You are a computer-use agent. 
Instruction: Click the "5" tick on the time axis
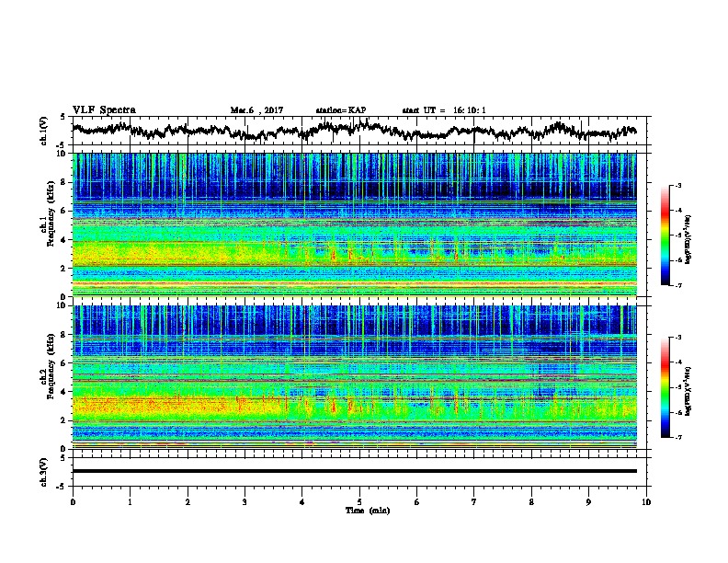(359, 502)
